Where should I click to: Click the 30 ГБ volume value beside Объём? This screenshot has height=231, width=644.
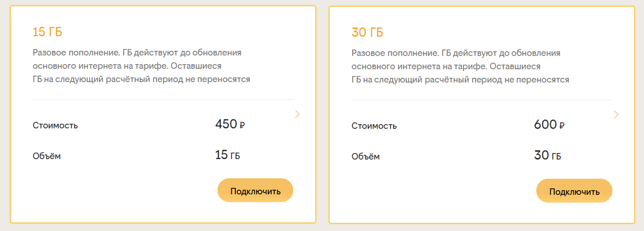[x=547, y=156]
